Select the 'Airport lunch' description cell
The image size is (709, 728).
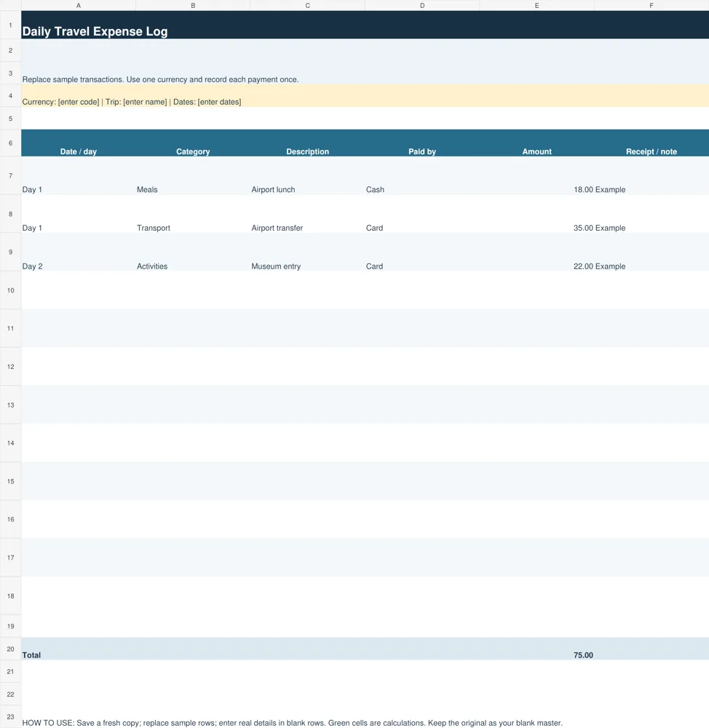click(308, 176)
